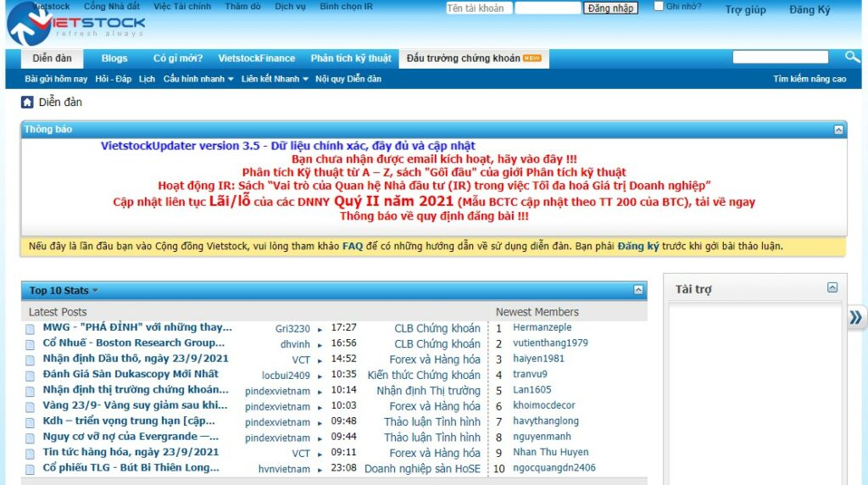Open user profile pindexvietnam in the 10:14 row

point(277,391)
